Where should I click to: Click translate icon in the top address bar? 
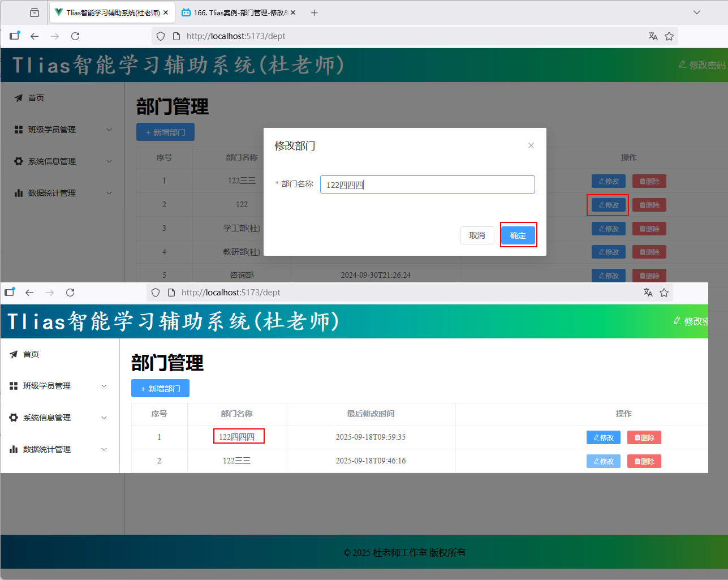tap(653, 36)
